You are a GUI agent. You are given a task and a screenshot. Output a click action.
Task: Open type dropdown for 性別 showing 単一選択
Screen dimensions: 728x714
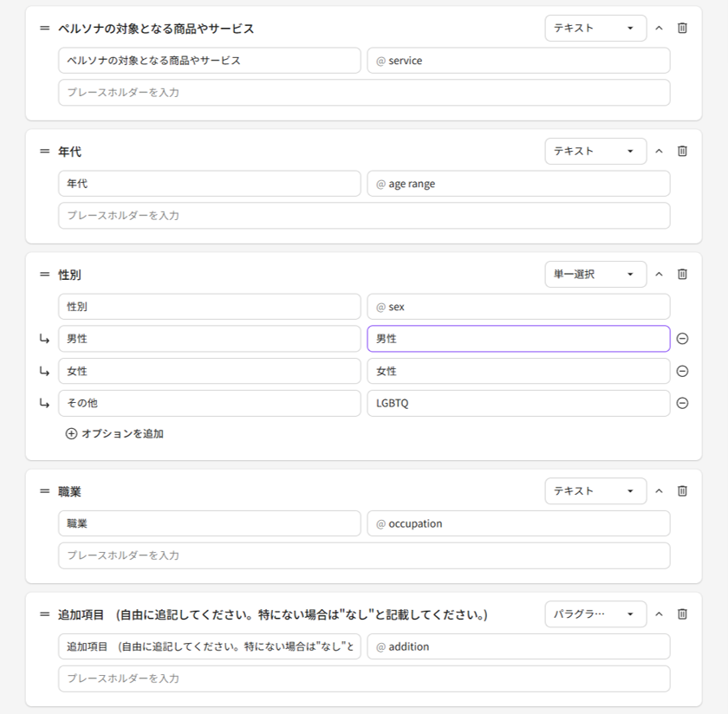[x=595, y=274]
